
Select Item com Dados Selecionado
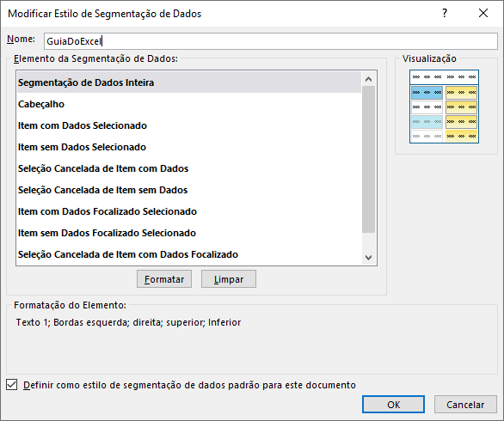point(189,125)
